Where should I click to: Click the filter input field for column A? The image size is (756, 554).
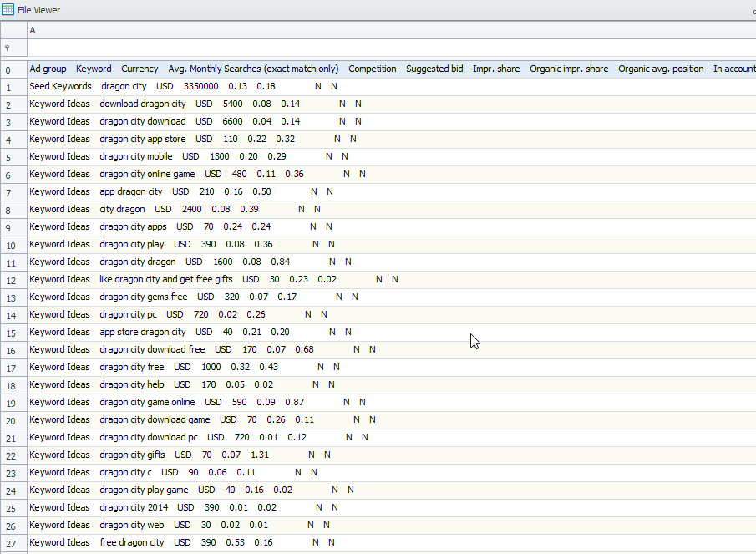point(392,48)
